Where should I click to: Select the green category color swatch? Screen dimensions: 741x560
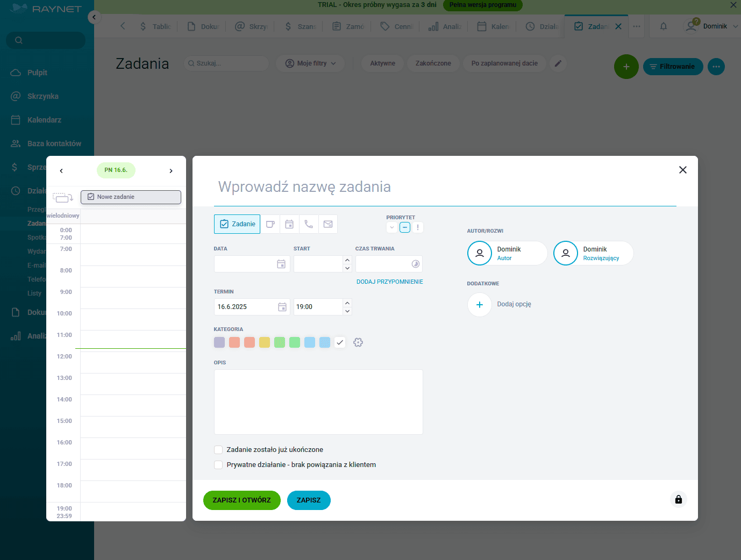tap(294, 342)
